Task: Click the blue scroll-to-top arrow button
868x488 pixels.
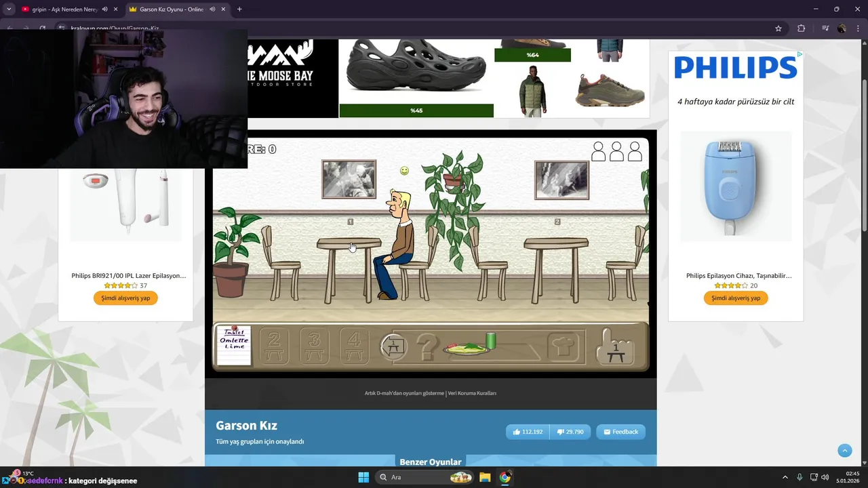Action: 844,450
